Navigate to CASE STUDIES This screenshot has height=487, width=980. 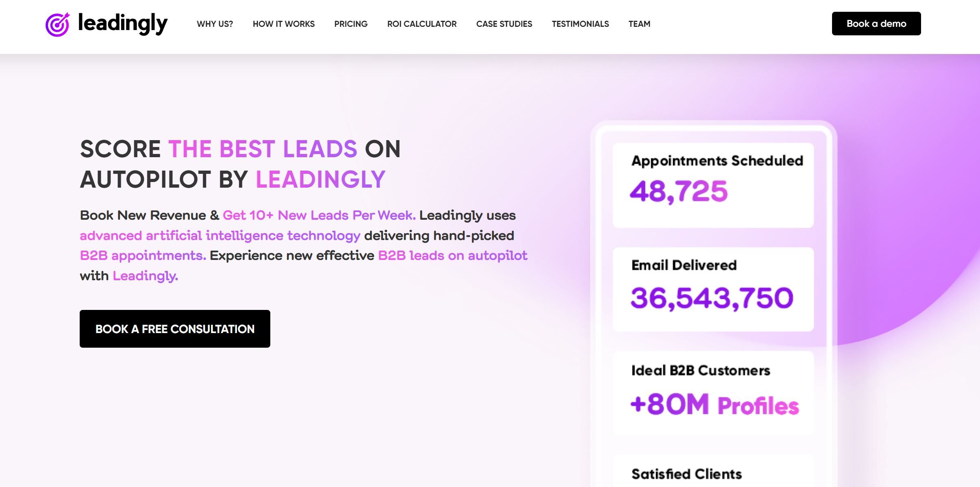tap(504, 24)
